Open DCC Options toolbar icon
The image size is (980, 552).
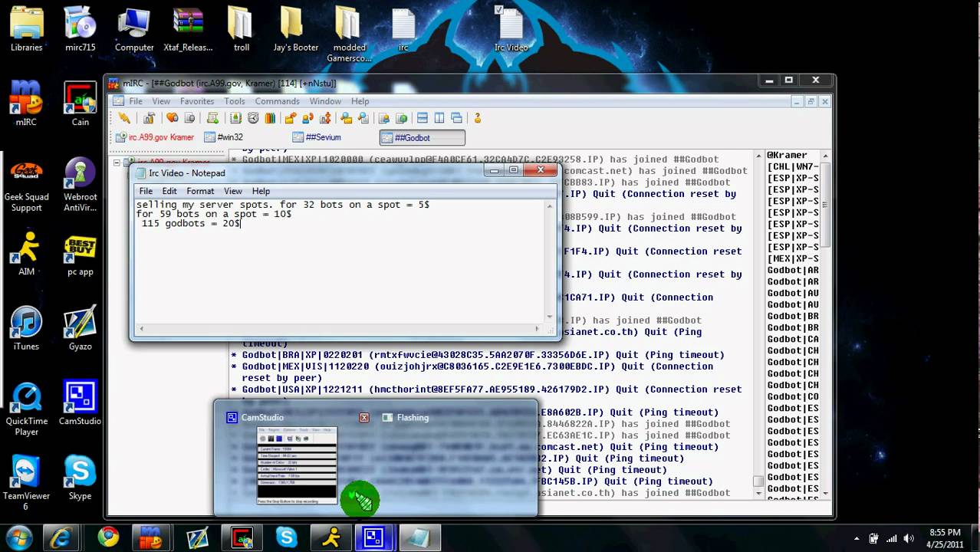[324, 118]
